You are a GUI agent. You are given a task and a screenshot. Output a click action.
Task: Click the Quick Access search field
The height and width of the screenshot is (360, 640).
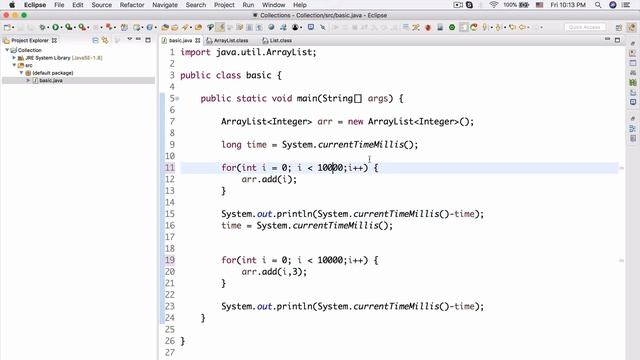(585, 27)
